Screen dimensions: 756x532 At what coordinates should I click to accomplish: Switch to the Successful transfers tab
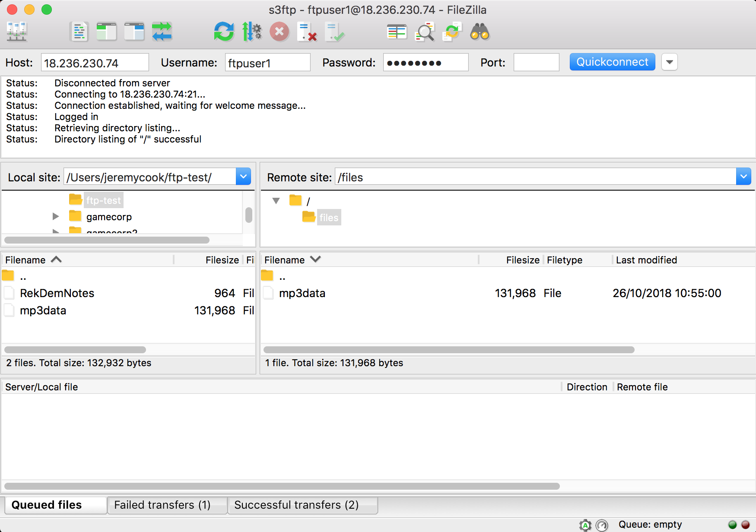[x=296, y=505]
